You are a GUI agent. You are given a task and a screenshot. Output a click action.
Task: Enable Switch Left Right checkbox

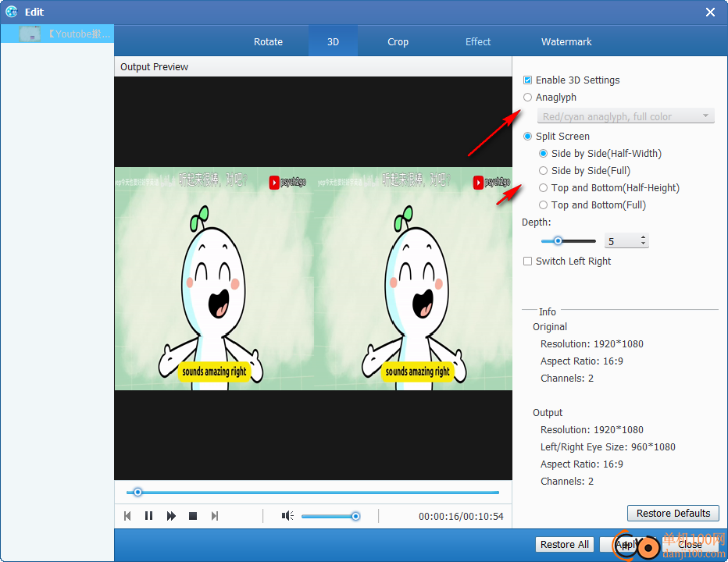click(x=527, y=261)
